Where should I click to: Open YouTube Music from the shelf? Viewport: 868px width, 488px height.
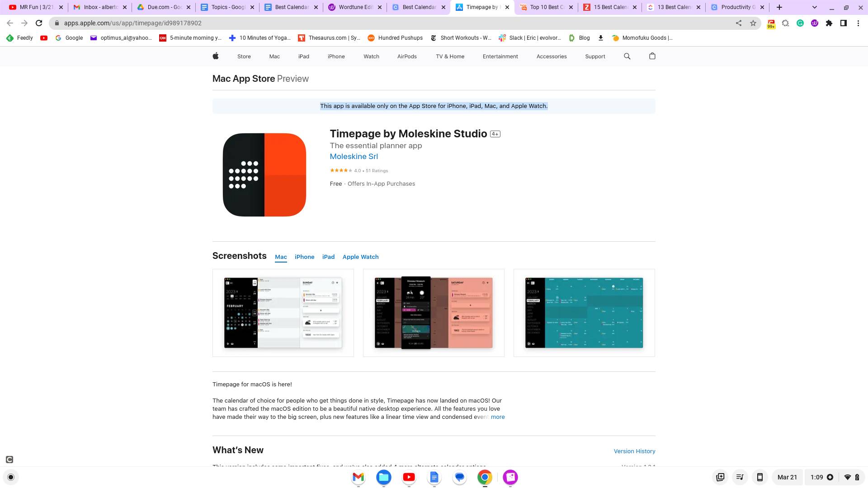pyautogui.click(x=409, y=477)
